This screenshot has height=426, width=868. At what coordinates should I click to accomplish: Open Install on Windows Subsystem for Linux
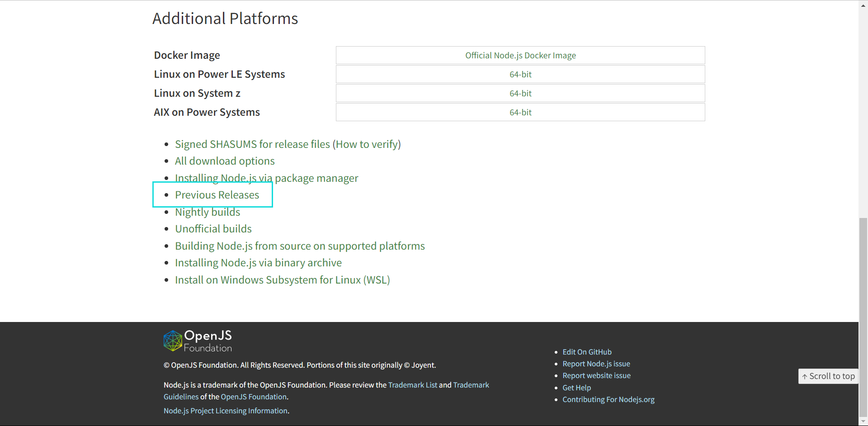point(283,280)
